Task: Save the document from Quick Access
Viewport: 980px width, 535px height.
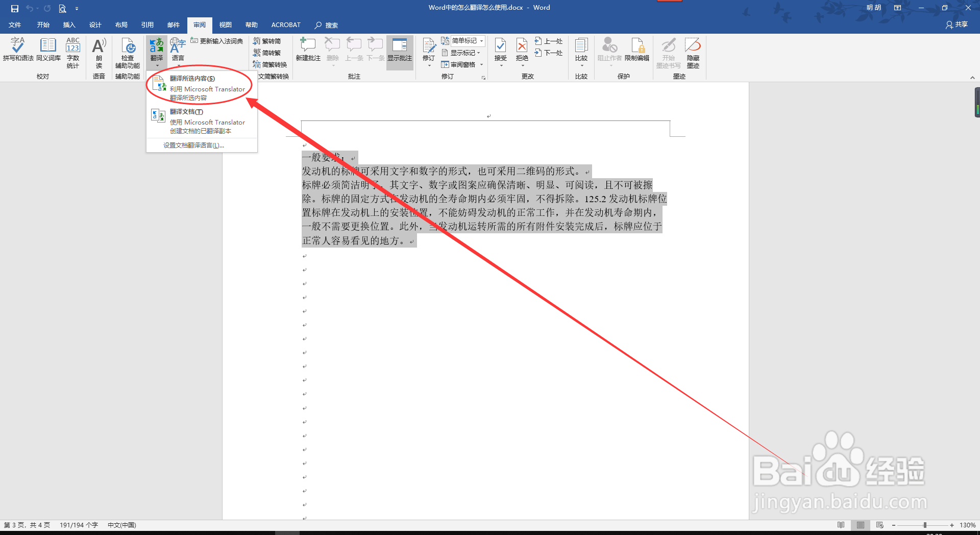Action: (14, 8)
